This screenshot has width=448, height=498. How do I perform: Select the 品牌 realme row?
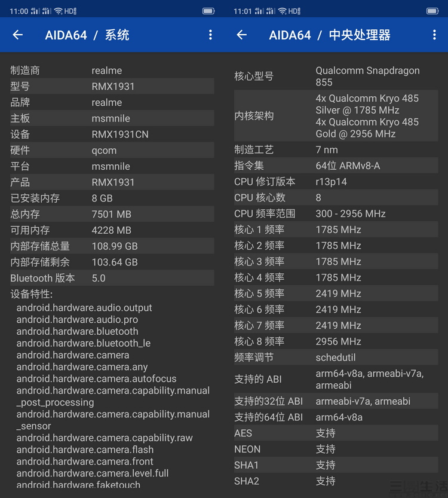[112, 102]
